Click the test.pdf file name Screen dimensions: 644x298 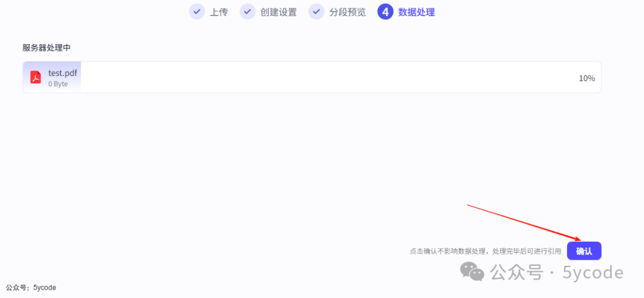coord(63,73)
